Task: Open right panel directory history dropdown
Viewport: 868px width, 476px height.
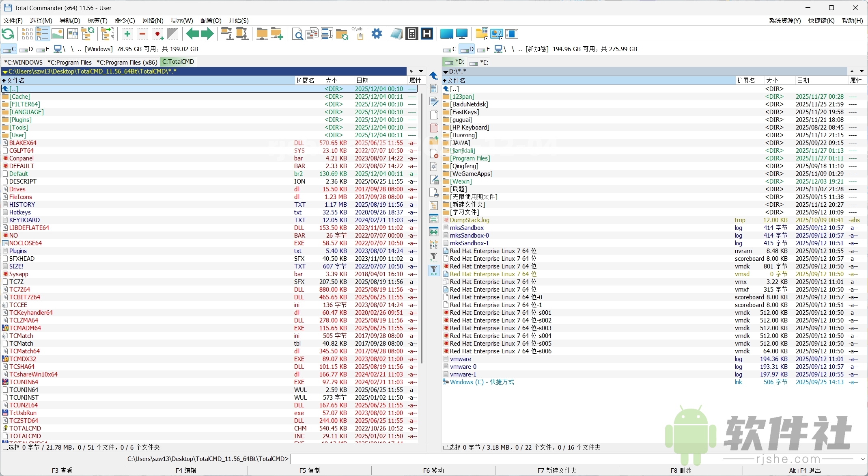Action: [x=861, y=71]
